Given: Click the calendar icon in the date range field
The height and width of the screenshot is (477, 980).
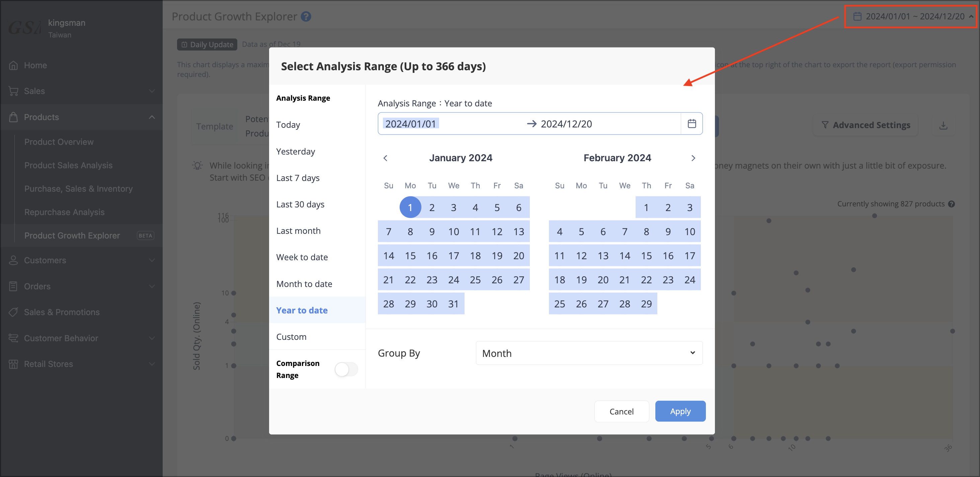Looking at the screenshot, I should click(x=691, y=123).
